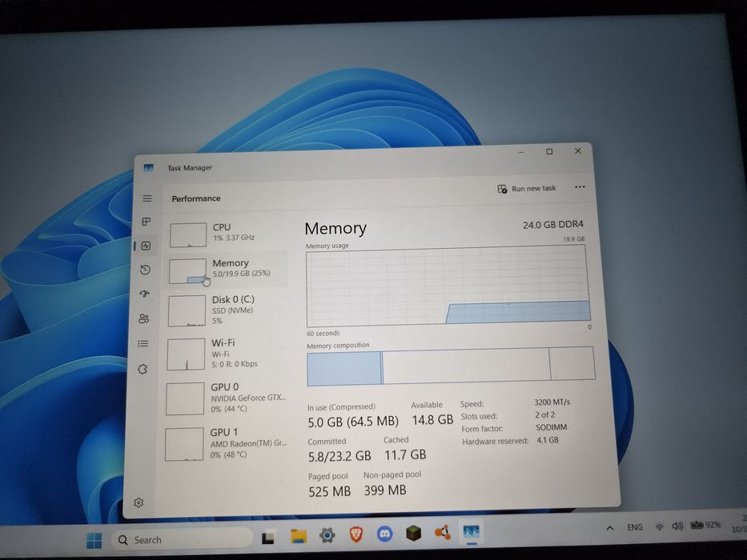Click Run new task
Viewport: 747px width, 560px height.
pyautogui.click(x=527, y=189)
